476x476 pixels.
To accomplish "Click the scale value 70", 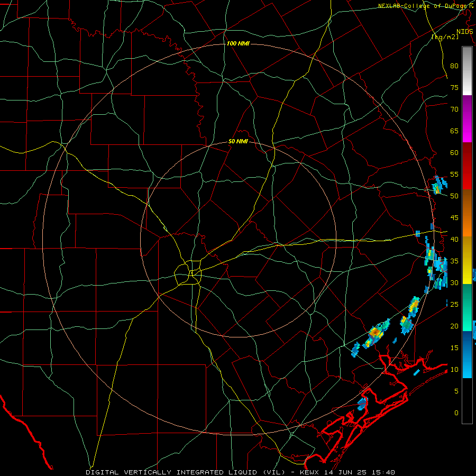I will click(x=454, y=109).
